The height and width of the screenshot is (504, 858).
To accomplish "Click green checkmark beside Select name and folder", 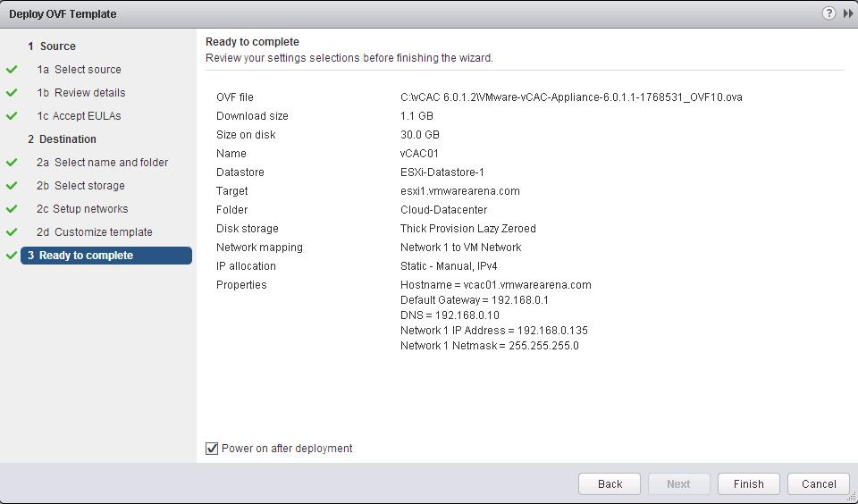I will pyautogui.click(x=12, y=163).
